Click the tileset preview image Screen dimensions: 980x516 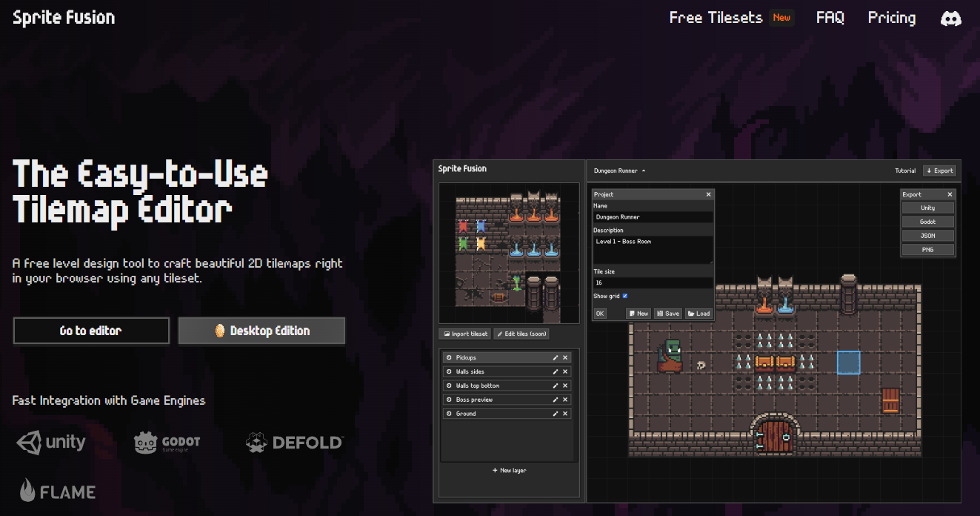509,253
